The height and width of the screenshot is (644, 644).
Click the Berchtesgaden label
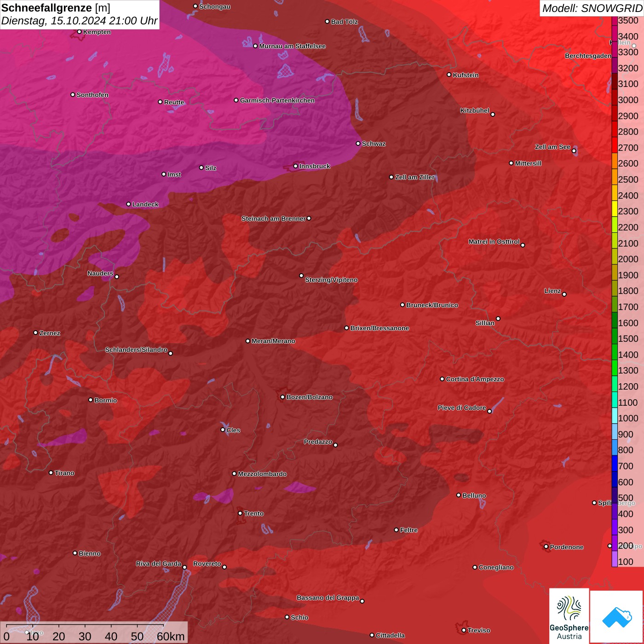tap(588, 56)
